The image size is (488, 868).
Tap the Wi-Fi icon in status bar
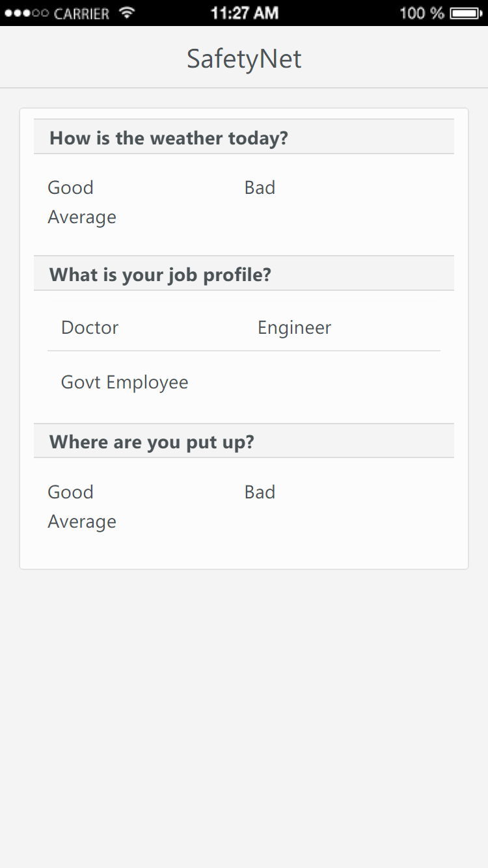tap(128, 12)
